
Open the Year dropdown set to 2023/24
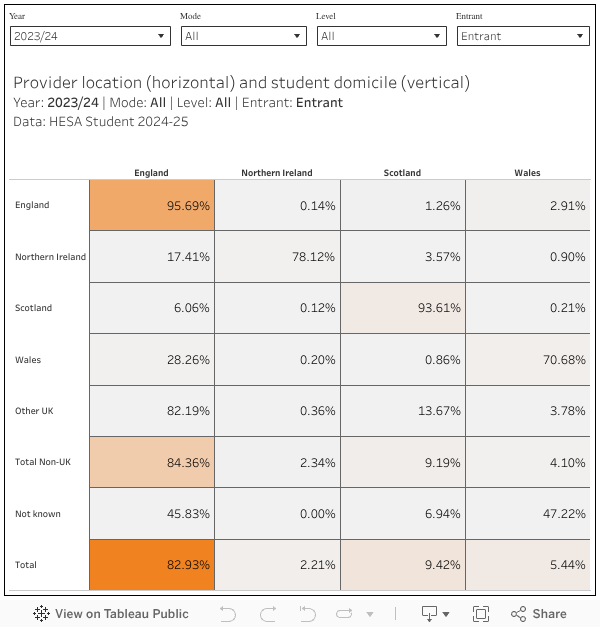(90, 36)
